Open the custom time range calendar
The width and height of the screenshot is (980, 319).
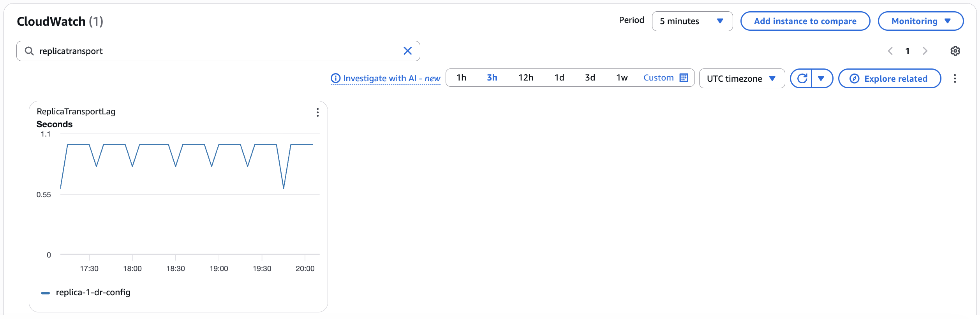coord(684,78)
